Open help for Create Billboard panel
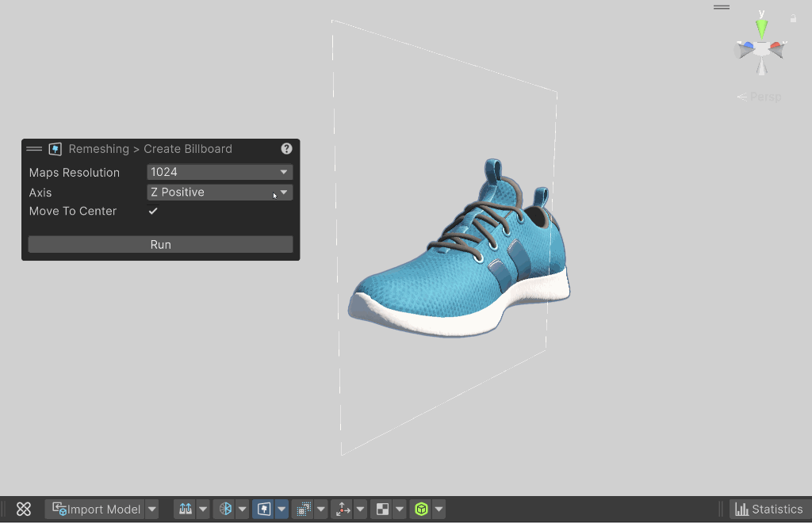 (x=286, y=148)
